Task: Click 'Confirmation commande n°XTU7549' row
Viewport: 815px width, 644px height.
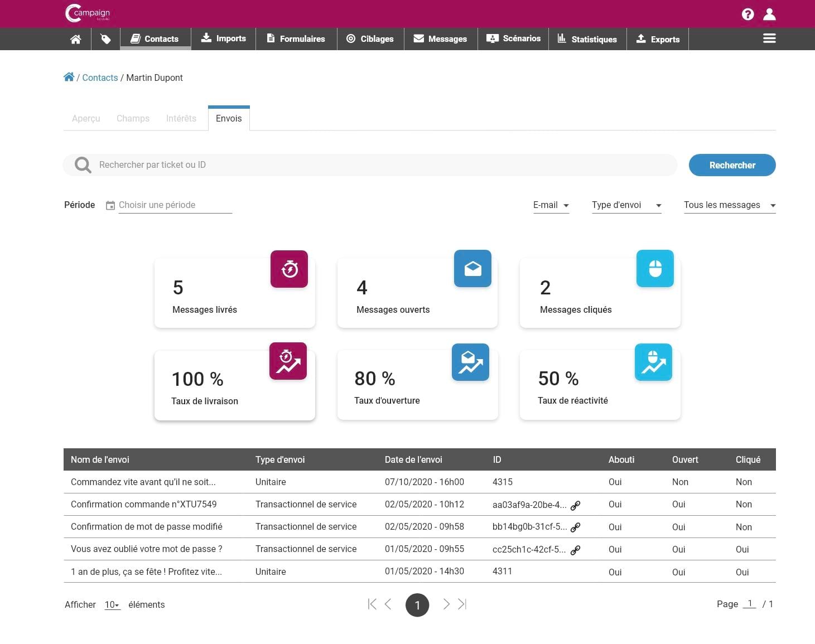Action: click(x=419, y=505)
